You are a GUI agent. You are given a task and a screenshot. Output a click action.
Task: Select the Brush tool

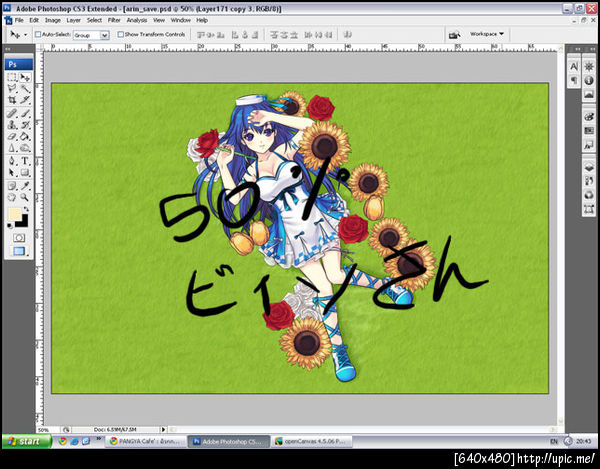(25, 113)
